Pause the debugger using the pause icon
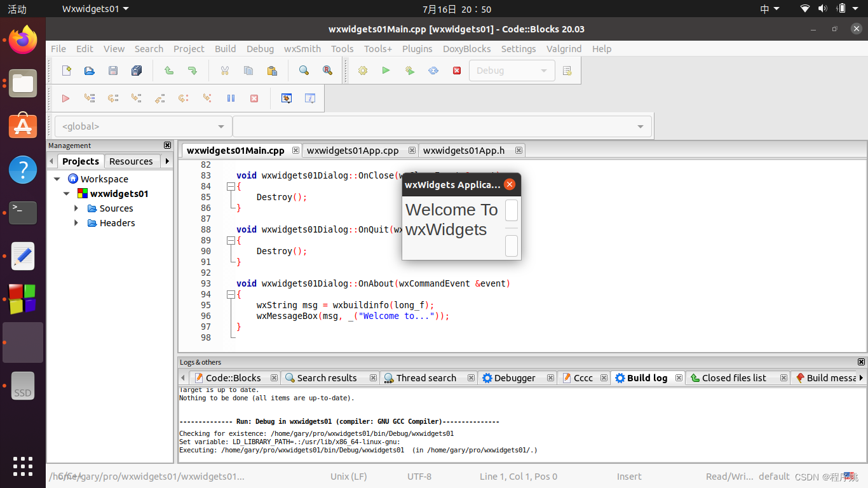868x488 pixels. pos(230,98)
